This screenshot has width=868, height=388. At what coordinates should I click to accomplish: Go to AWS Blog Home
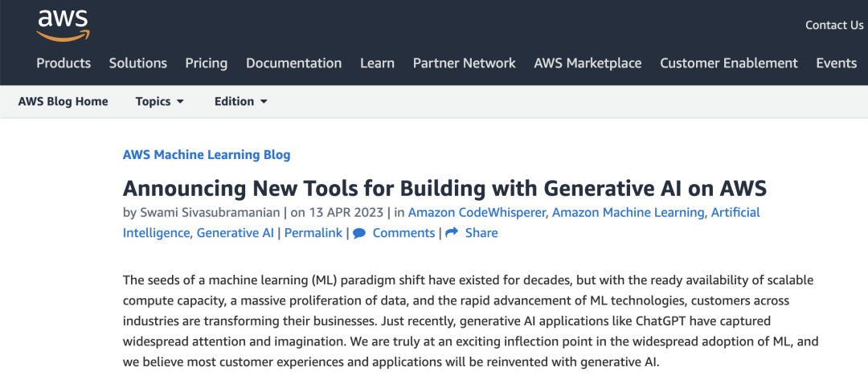[63, 101]
